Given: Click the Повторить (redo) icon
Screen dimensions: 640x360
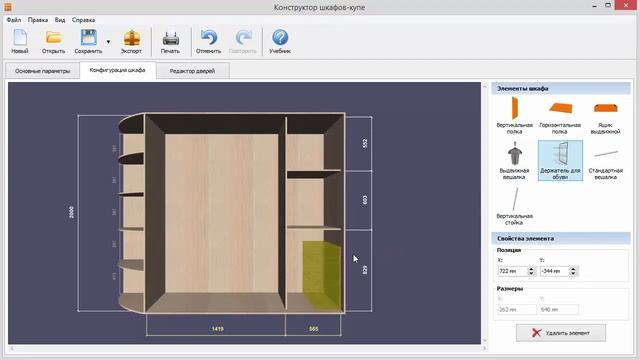Looking at the screenshot, I should [x=242, y=41].
